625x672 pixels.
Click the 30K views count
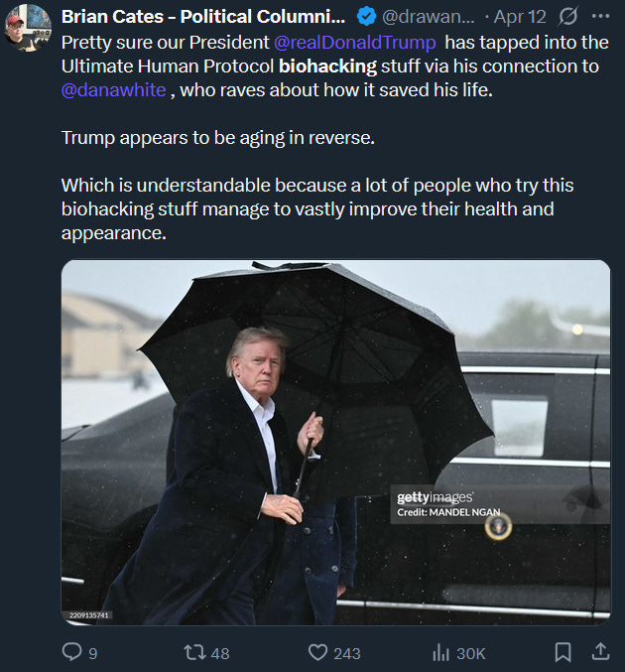coord(471,653)
